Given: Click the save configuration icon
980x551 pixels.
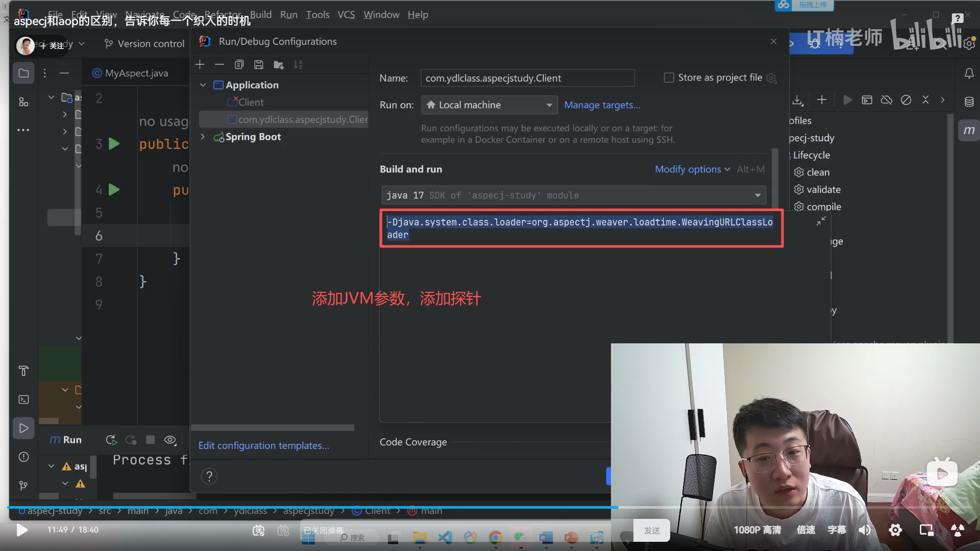Looking at the screenshot, I should [259, 65].
